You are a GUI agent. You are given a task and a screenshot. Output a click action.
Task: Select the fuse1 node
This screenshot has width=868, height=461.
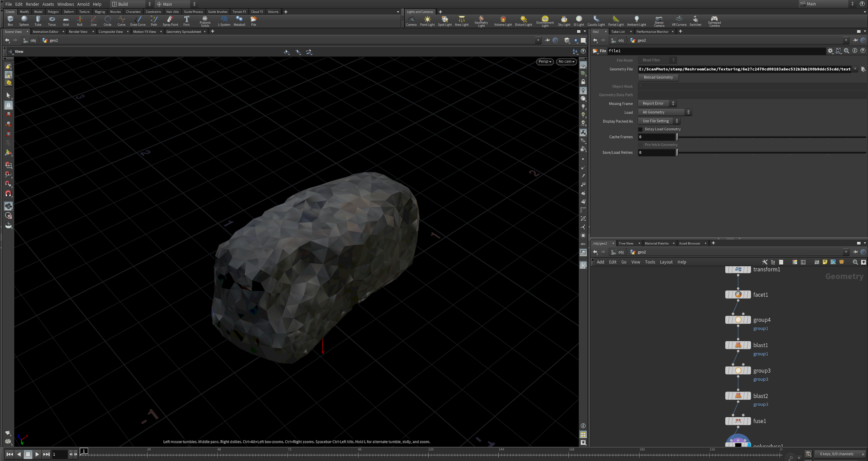[x=738, y=421]
